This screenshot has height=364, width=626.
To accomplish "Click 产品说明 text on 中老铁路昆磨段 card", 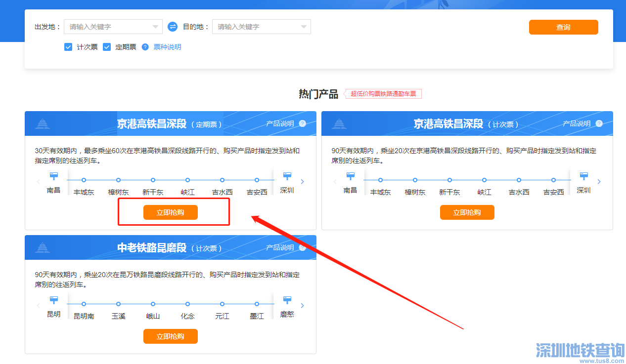I will 280,247.
